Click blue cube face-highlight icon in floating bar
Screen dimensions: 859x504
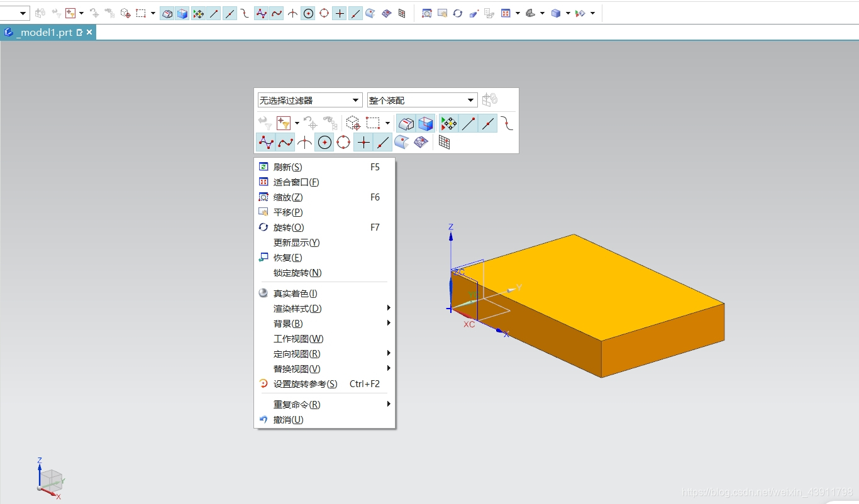(x=426, y=123)
